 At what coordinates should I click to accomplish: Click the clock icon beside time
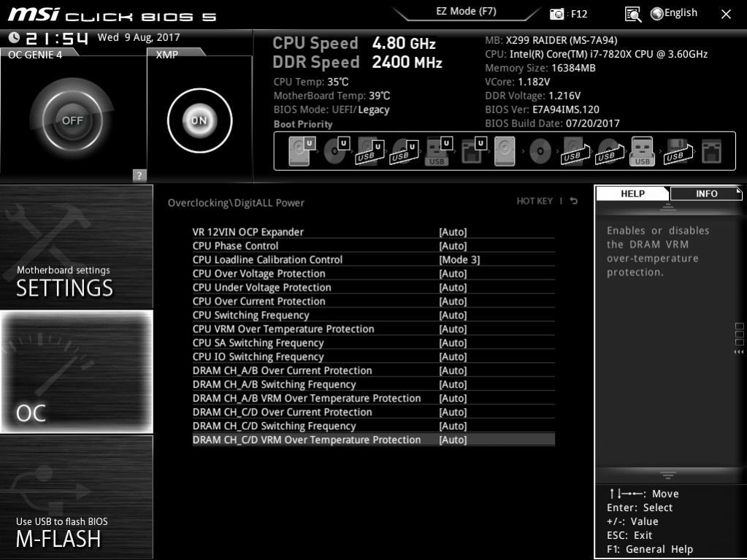click(x=15, y=37)
